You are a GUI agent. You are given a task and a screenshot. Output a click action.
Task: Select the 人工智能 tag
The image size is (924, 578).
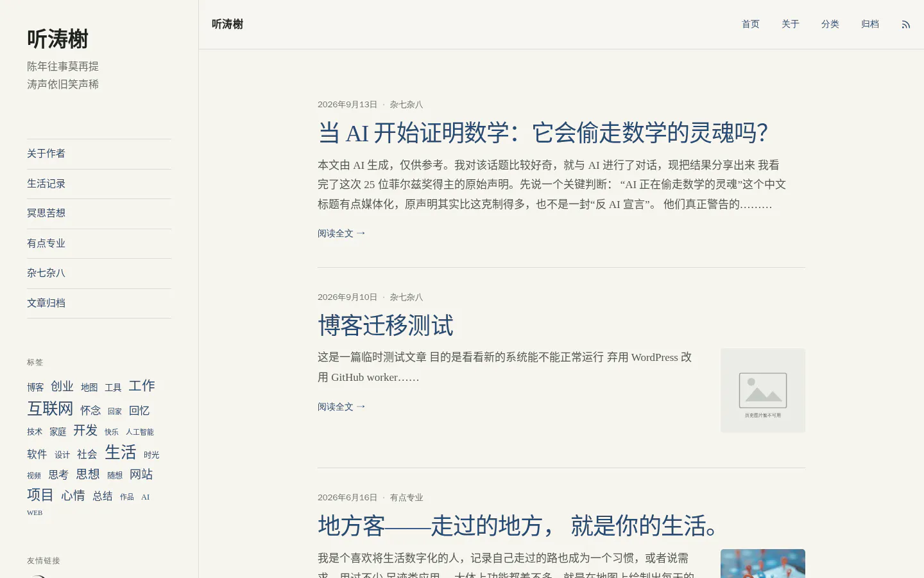(140, 432)
